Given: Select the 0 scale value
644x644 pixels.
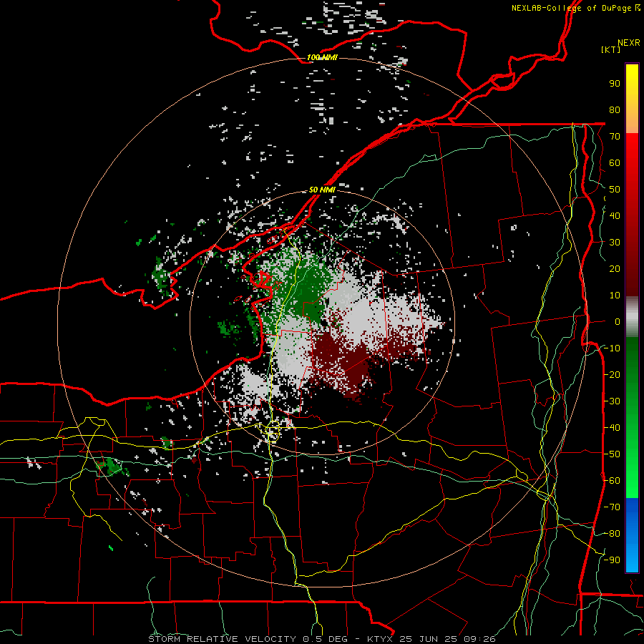Looking at the screenshot, I should click(x=618, y=322).
